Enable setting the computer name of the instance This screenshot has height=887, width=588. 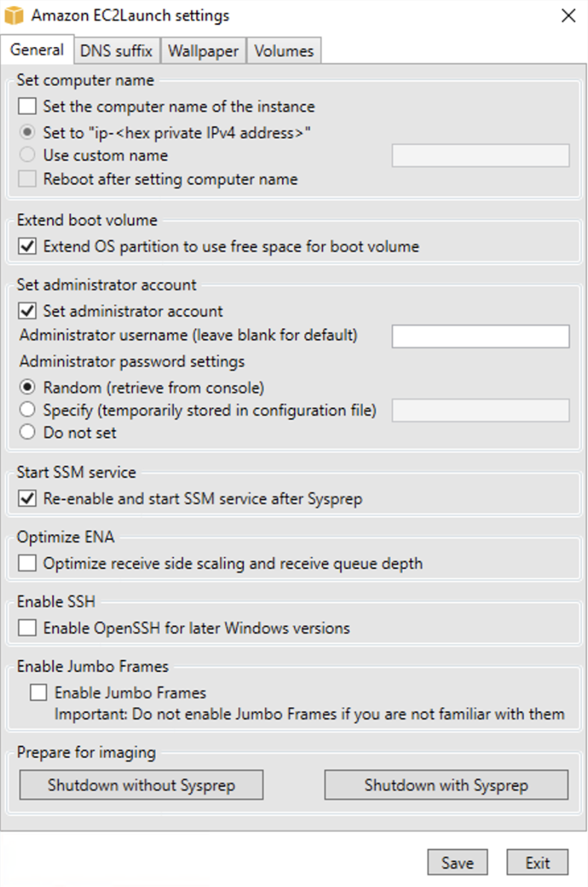[27, 106]
